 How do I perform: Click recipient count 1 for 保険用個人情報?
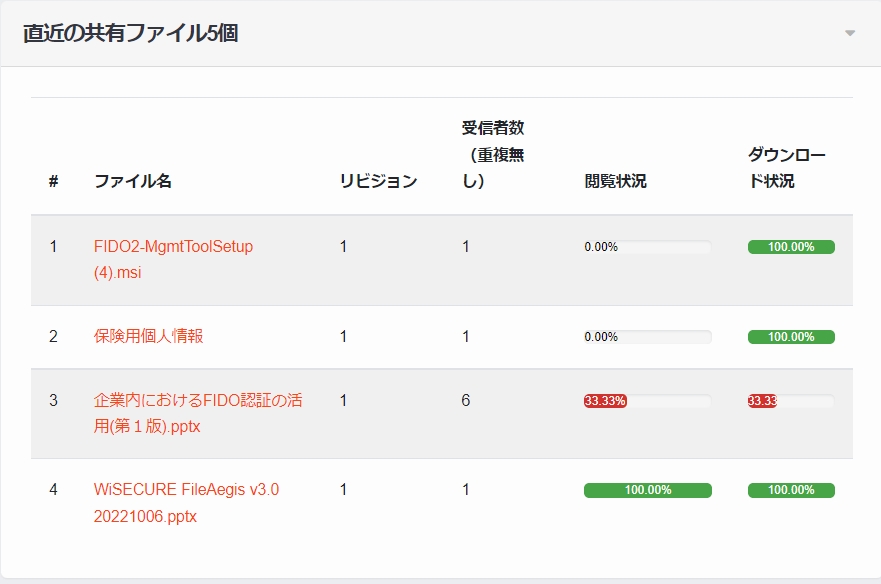[x=466, y=336]
